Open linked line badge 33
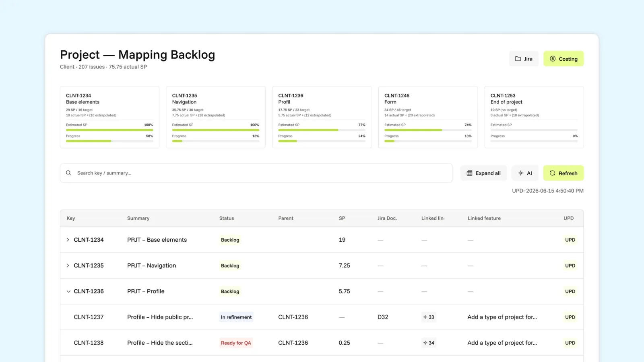Image resolution: width=644 pixels, height=362 pixels. coord(429,317)
